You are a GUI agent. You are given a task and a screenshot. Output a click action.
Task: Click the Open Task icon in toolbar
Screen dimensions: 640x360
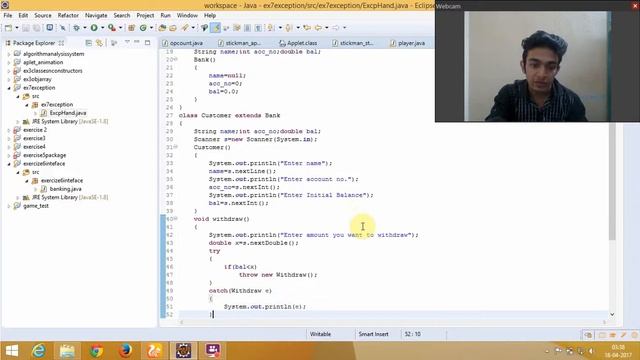173,28
